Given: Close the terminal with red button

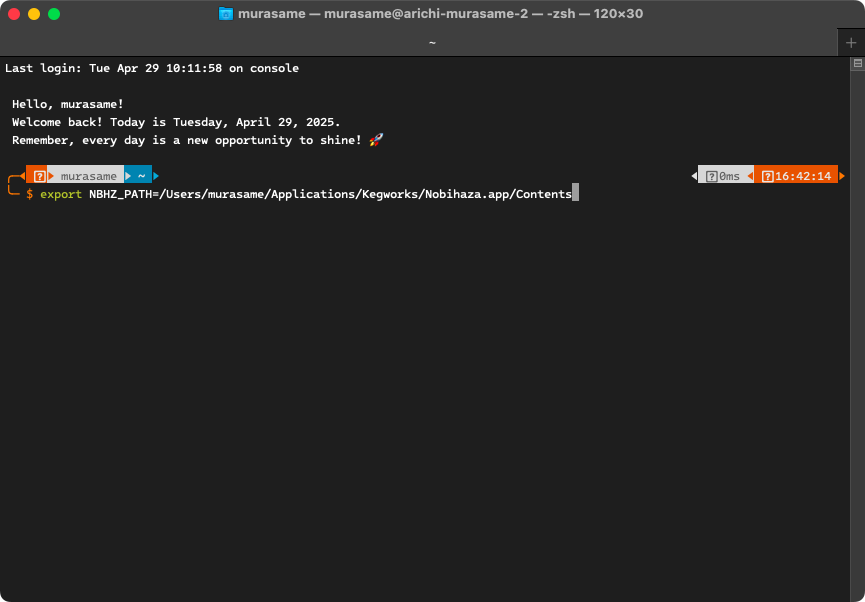Looking at the screenshot, I should (x=14, y=14).
